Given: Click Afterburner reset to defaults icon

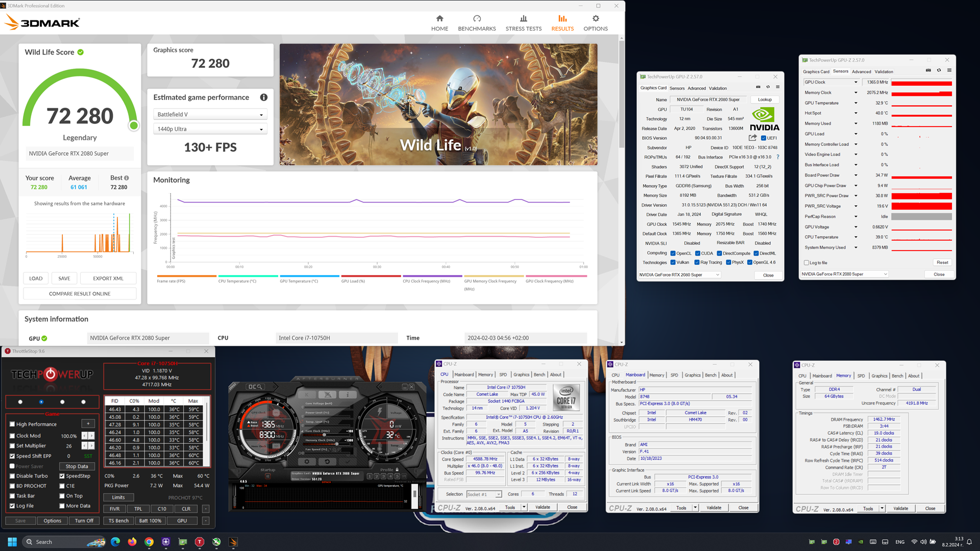Looking at the screenshot, I should pos(327,462).
